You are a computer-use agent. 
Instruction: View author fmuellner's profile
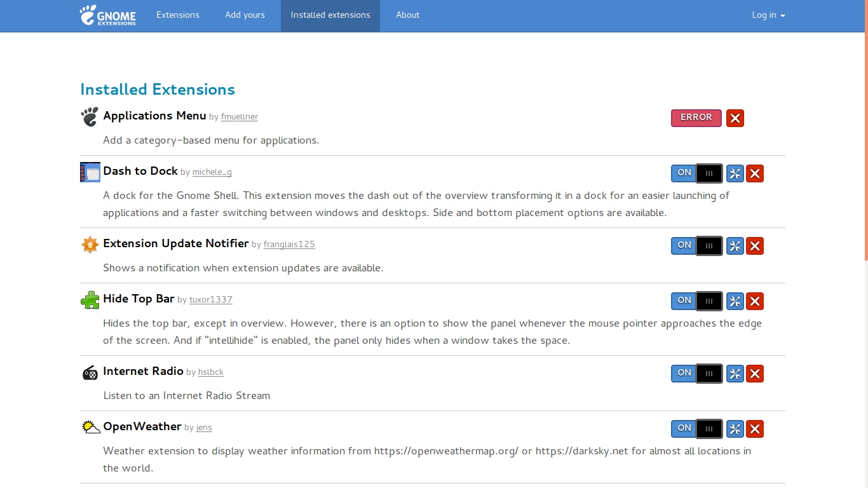click(240, 117)
